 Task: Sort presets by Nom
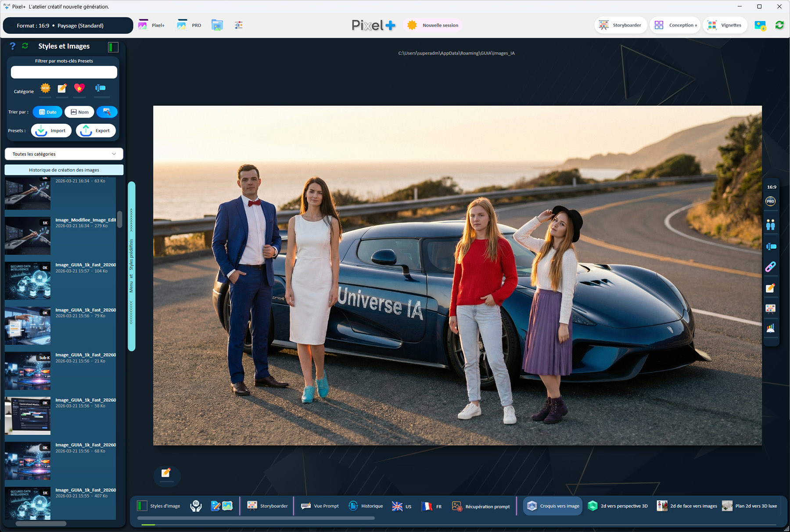click(79, 112)
